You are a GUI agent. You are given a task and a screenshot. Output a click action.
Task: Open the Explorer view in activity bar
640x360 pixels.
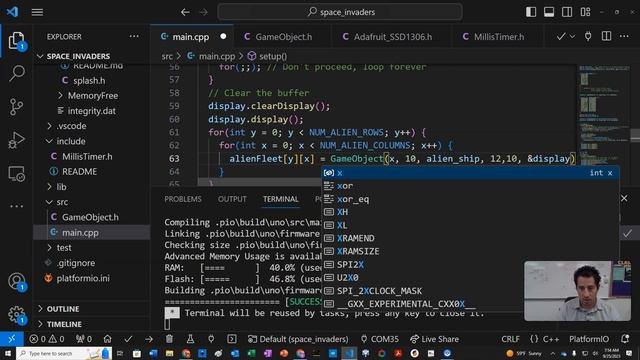tap(16, 41)
